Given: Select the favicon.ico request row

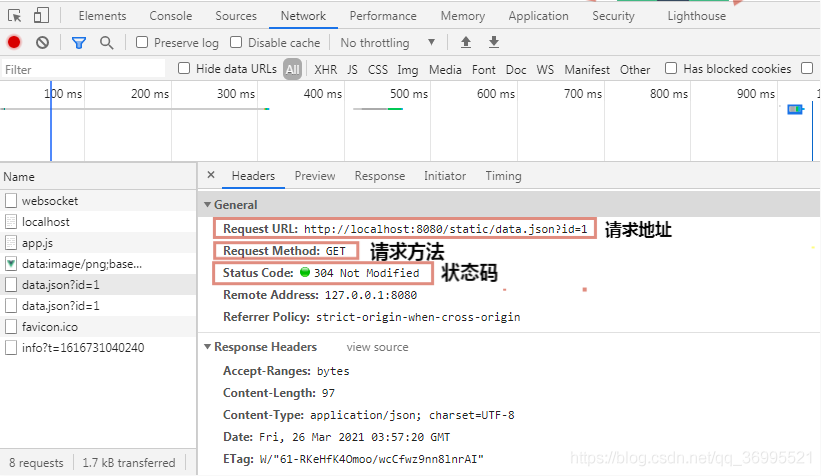Looking at the screenshot, I should [50, 327].
